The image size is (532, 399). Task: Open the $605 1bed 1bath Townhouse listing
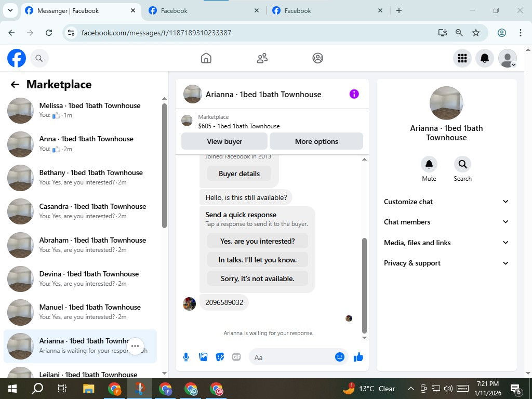[x=239, y=126]
